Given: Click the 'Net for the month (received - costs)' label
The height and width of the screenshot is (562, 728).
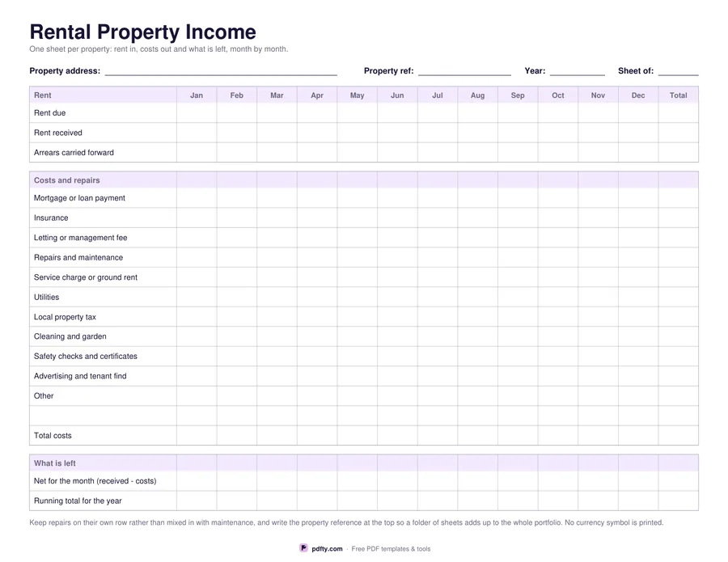Looking at the screenshot, I should (x=95, y=481).
